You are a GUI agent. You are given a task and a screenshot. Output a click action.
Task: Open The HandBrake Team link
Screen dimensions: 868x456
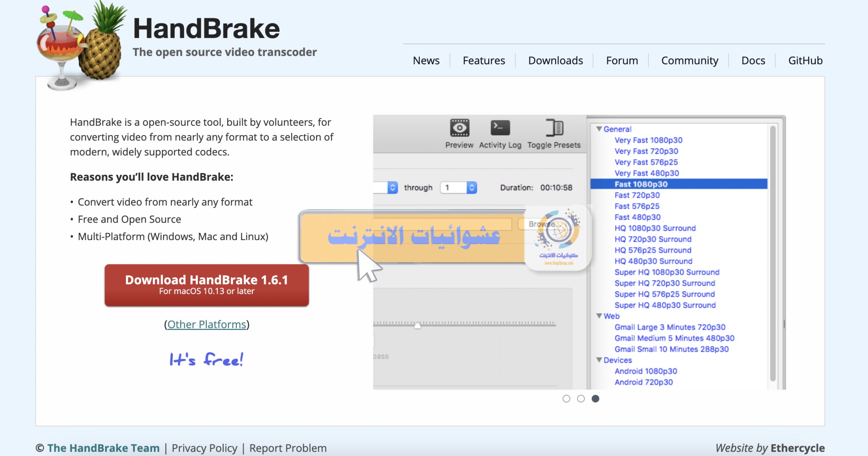(x=103, y=448)
